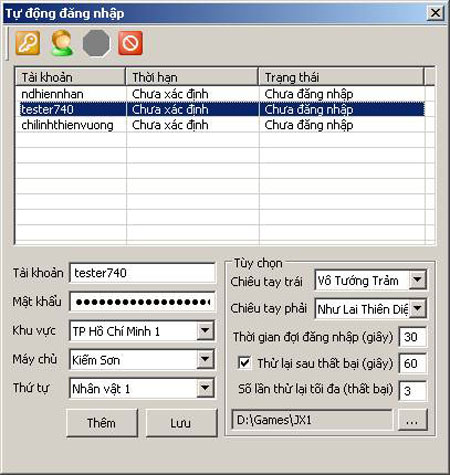This screenshot has width=450, height=475.
Task: Open the Chiêu tay phải skill dropdown
Action: point(418,309)
